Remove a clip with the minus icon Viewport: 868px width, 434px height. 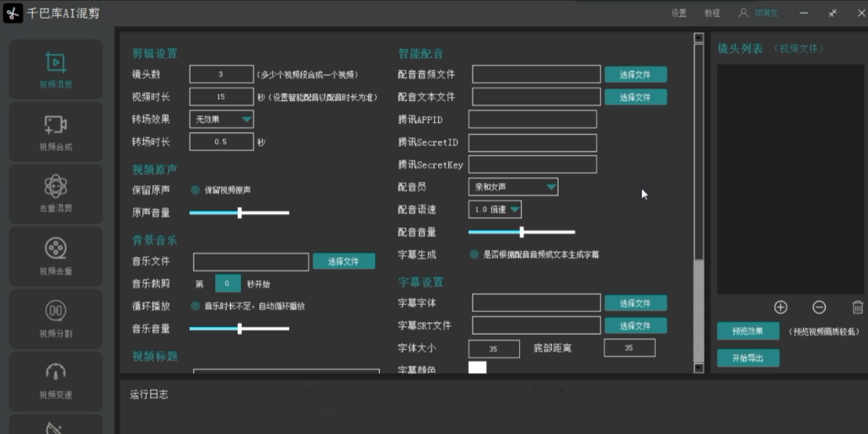(819, 308)
